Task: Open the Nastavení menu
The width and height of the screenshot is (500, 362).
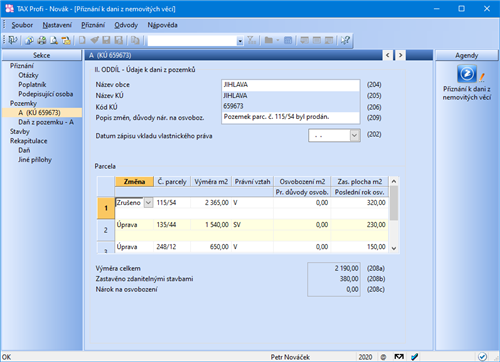Action: click(57, 25)
